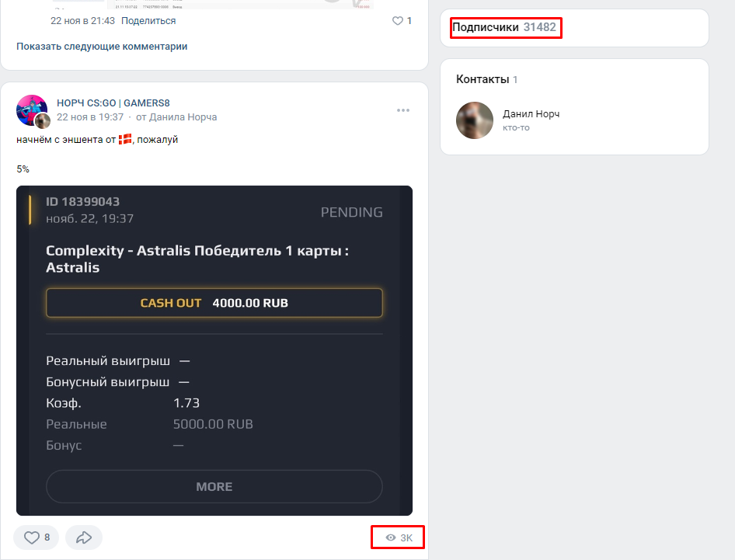Open the Контакты section header
Image resolution: width=735 pixels, height=560 pixels.
coord(482,79)
